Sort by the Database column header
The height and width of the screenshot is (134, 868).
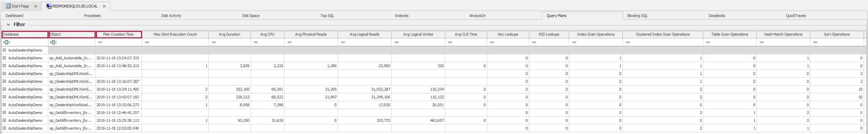[x=25, y=34]
